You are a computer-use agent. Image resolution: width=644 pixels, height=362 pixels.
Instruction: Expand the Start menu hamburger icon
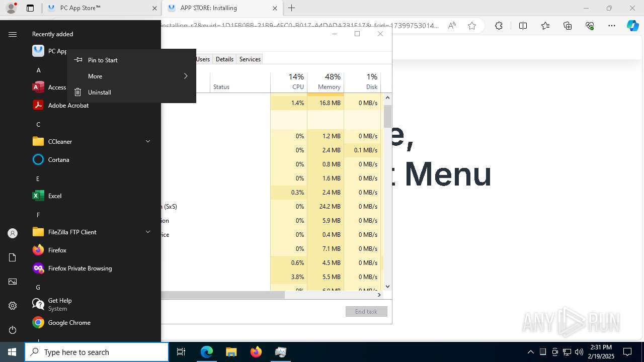coord(13,34)
